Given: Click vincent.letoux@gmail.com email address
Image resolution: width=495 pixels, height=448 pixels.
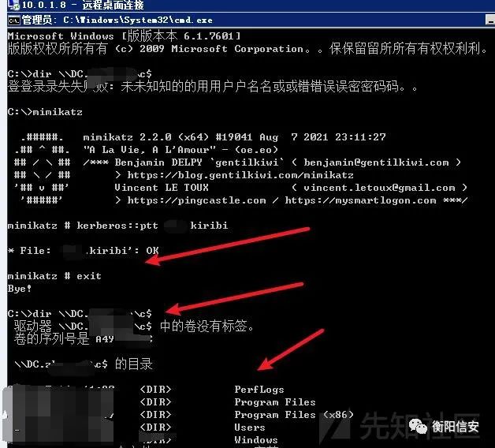Looking at the screenshot, I should (x=379, y=188).
